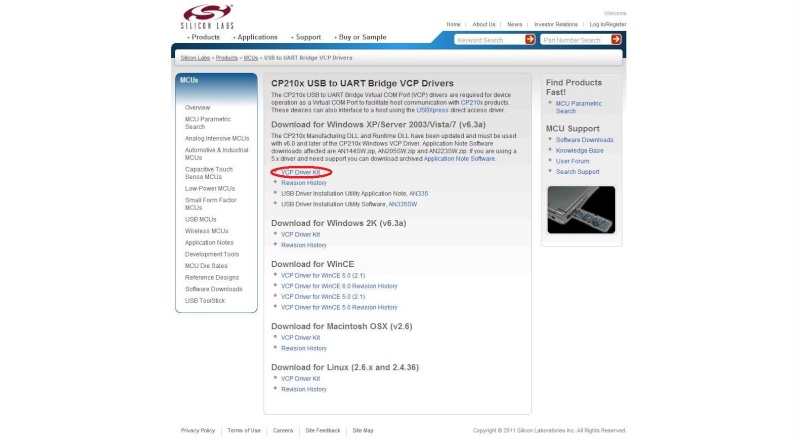Click Log In/Register
Screen dimensions: 800x442
(x=608, y=24)
